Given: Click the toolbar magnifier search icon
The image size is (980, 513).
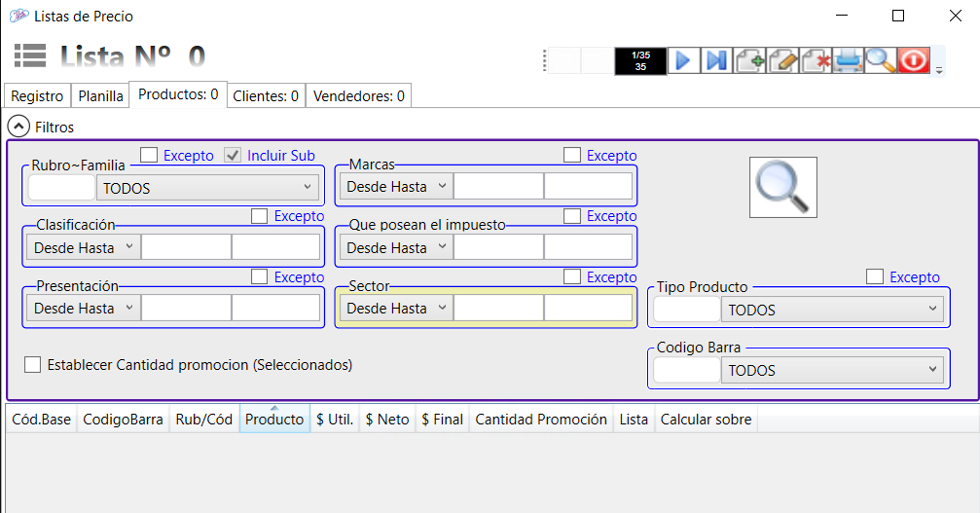Looking at the screenshot, I should click(880, 60).
